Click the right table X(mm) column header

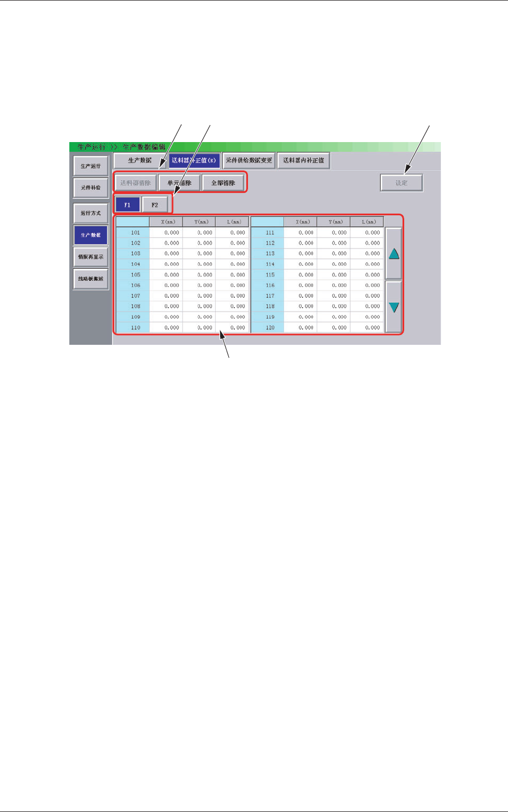[x=300, y=222]
